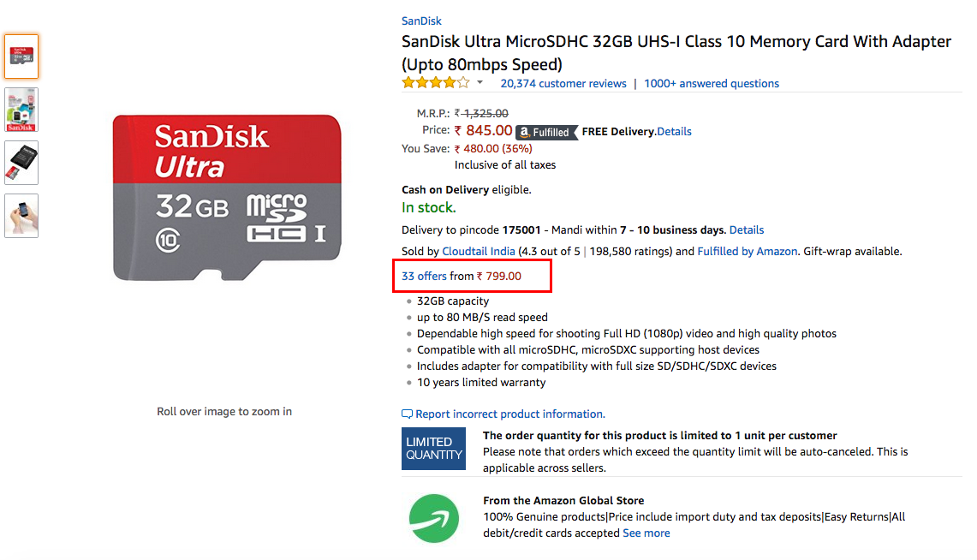Click the Limited Quantity badge
The image size is (977, 560).
pos(433,449)
